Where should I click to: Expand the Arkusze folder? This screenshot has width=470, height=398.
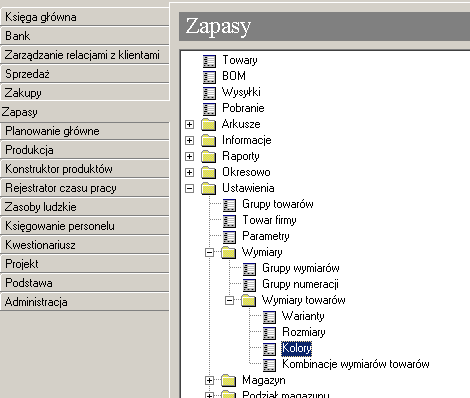pyautogui.click(x=189, y=124)
